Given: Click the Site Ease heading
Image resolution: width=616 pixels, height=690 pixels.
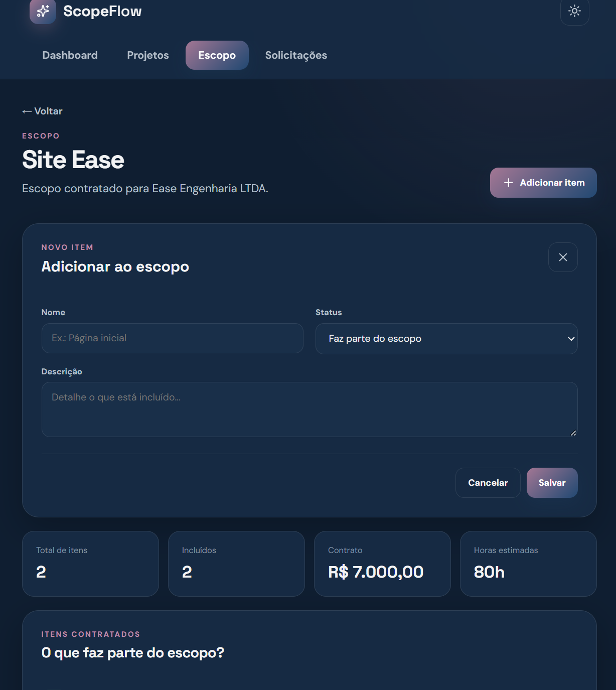Looking at the screenshot, I should 73,160.
